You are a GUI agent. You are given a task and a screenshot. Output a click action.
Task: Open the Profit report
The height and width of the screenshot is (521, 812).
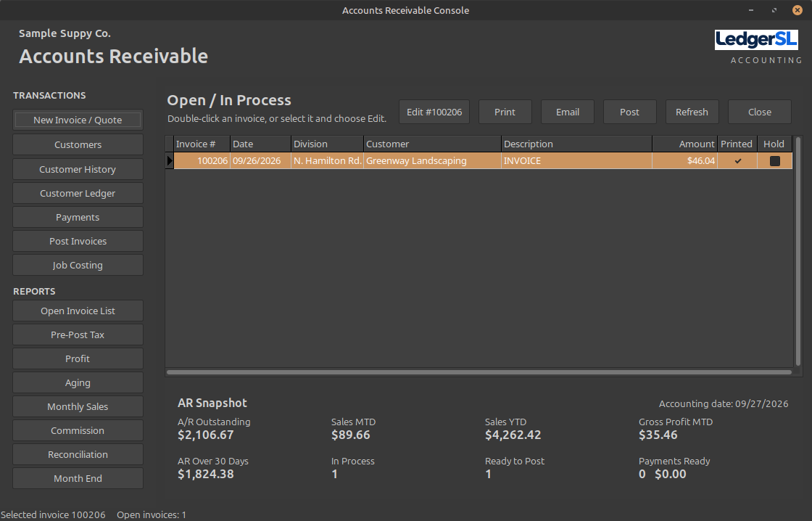coord(78,358)
